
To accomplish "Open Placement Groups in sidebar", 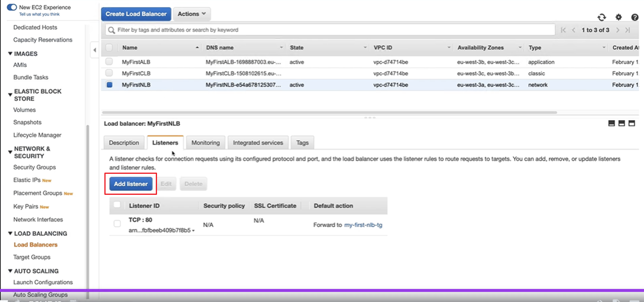I will [x=38, y=193].
